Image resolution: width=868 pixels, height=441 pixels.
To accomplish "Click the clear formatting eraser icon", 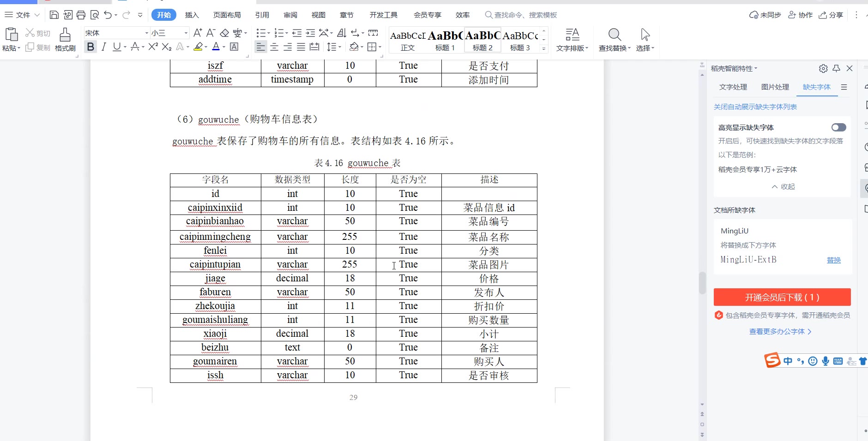I will click(224, 33).
